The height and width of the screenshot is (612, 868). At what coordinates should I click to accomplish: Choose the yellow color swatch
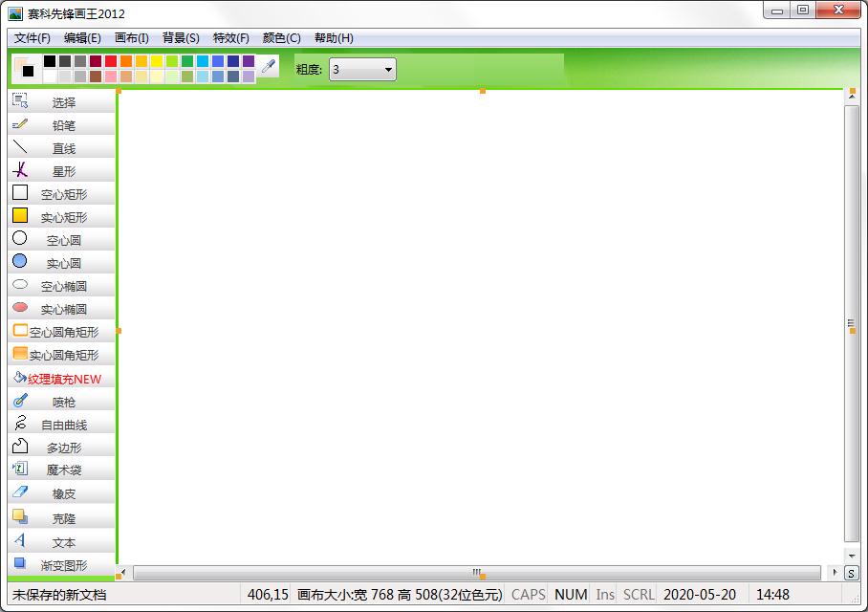coord(157,61)
